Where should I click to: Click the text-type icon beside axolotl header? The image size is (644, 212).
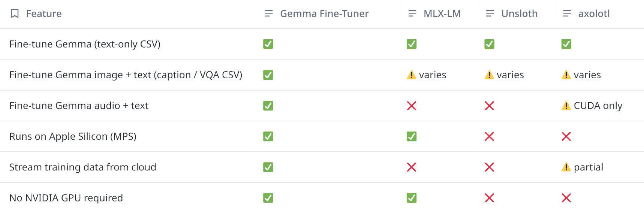pyautogui.click(x=567, y=13)
